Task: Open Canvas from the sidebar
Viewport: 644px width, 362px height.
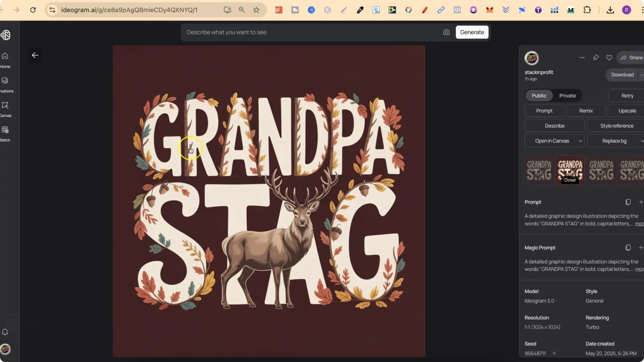Action: click(x=5, y=108)
